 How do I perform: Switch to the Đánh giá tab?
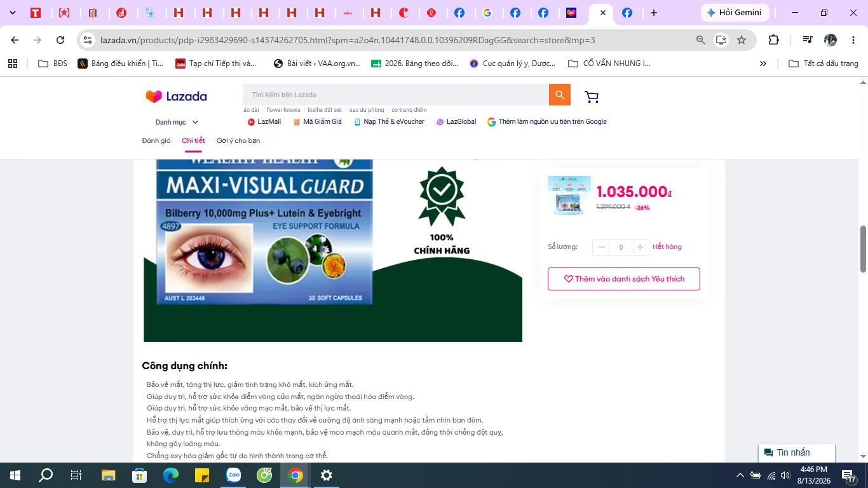point(156,140)
